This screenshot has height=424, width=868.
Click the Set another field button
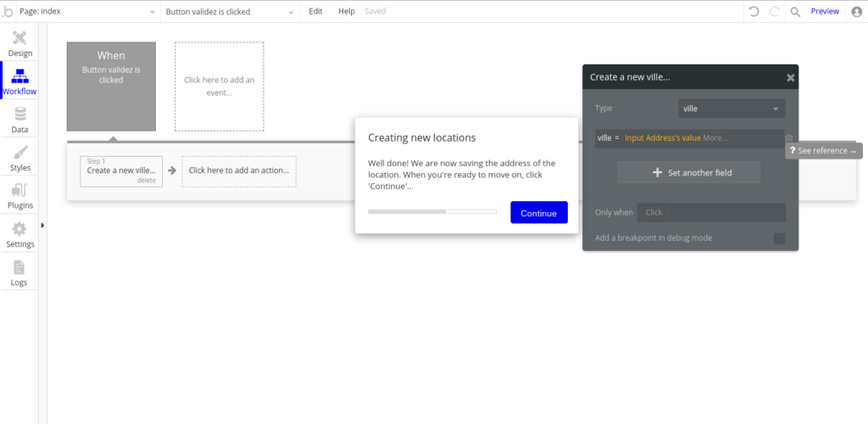[688, 173]
